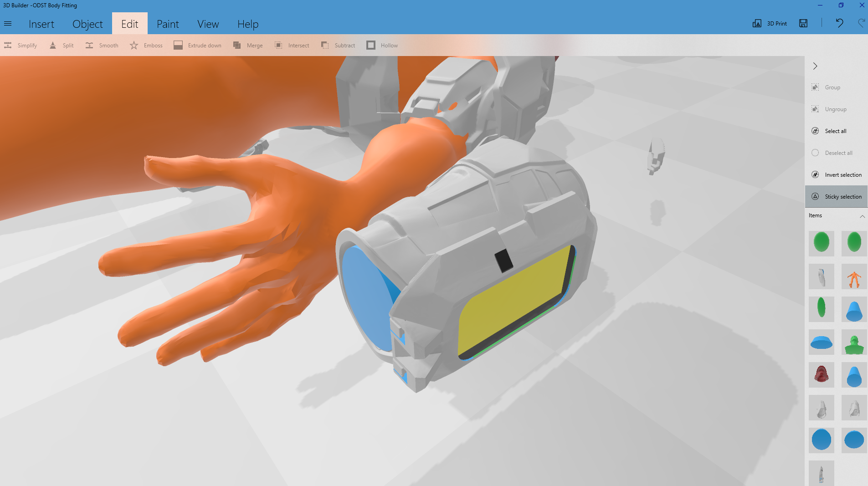
Task: Click Ungroup in side panel
Action: [x=836, y=109]
